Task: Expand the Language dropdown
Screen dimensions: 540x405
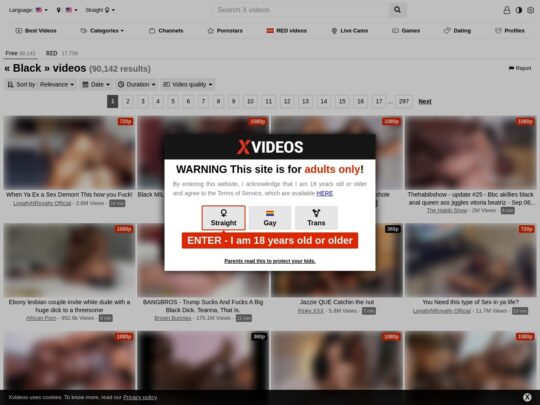Action: [28, 10]
